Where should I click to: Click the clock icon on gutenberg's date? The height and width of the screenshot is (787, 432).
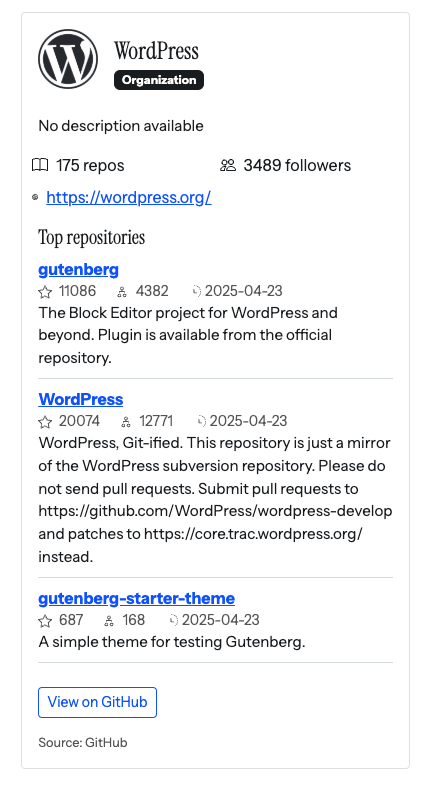197,291
